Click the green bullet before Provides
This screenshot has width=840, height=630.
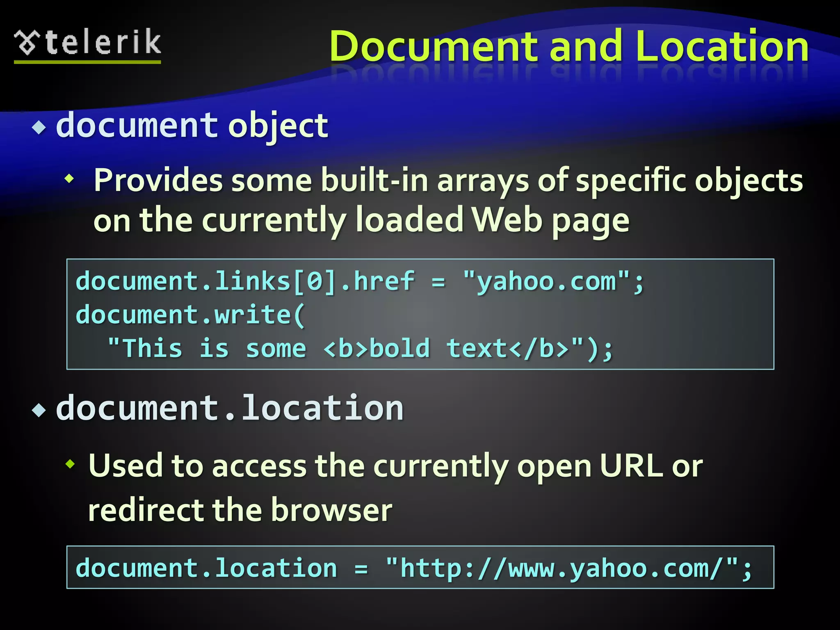tap(70, 179)
